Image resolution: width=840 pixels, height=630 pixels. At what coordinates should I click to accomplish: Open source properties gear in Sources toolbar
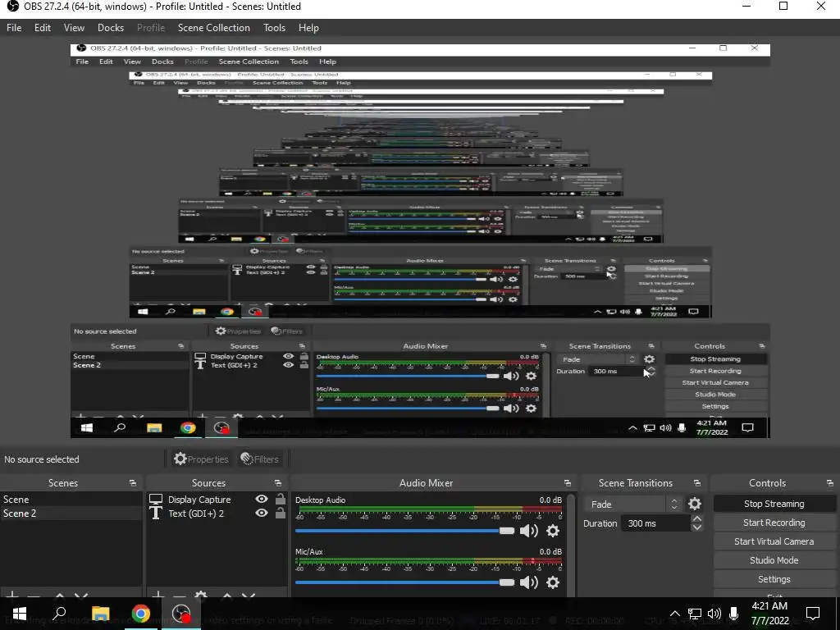pyautogui.click(x=201, y=596)
